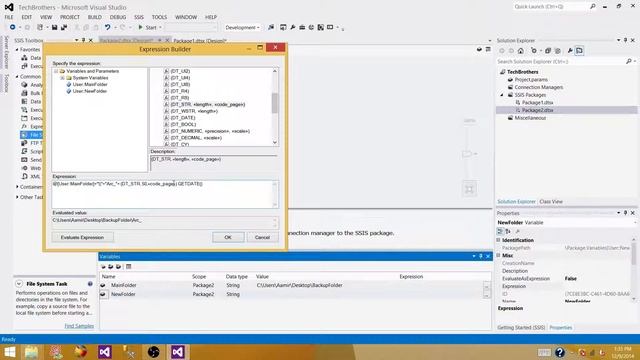Open the Find Samples link
640x360 pixels.
click(x=79, y=326)
